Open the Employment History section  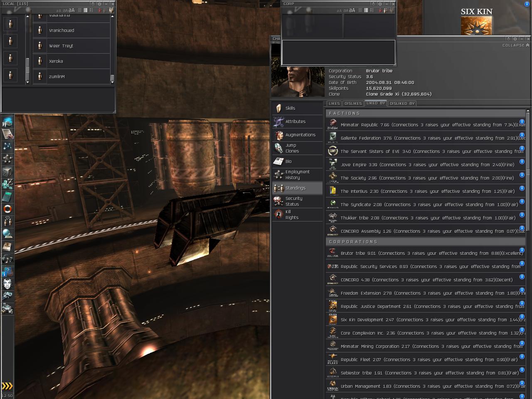(297, 175)
